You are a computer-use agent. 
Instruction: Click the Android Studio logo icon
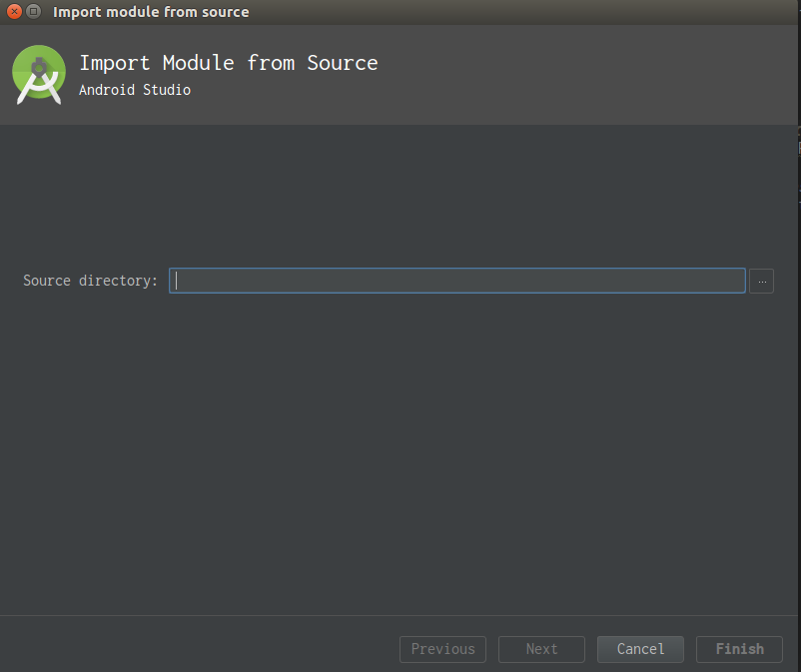coord(39,75)
